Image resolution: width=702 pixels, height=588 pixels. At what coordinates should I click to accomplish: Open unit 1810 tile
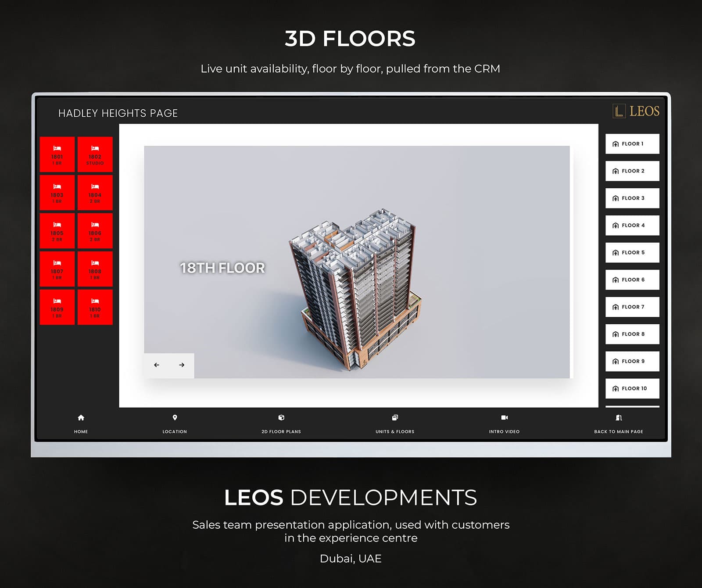click(x=95, y=307)
